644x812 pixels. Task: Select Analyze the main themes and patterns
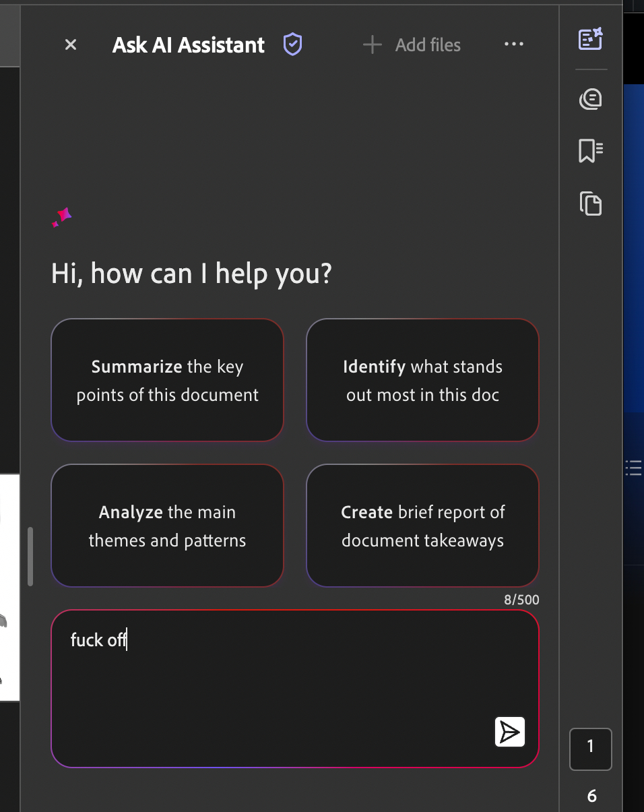pyautogui.click(x=167, y=526)
